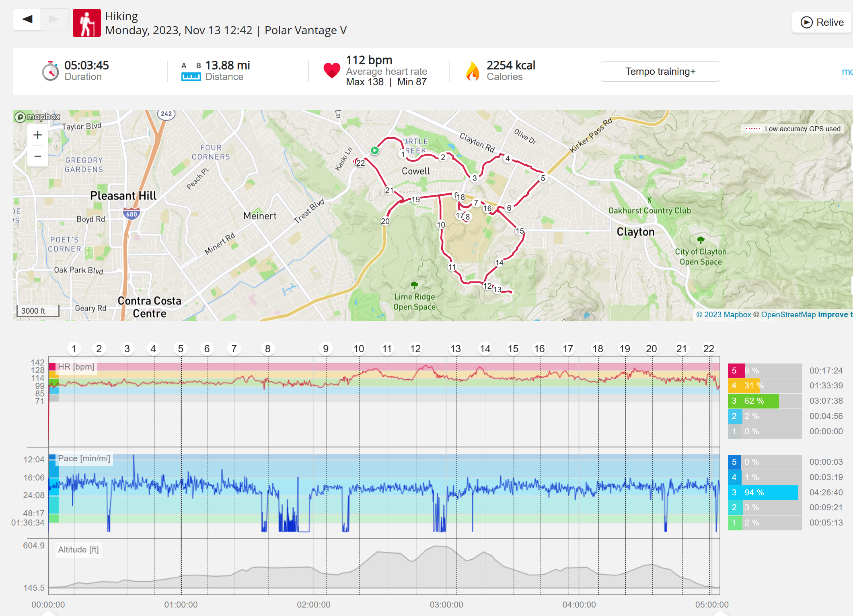This screenshot has height=616, width=853.
Task: Select pace zone 3 bar
Action: [x=765, y=493]
